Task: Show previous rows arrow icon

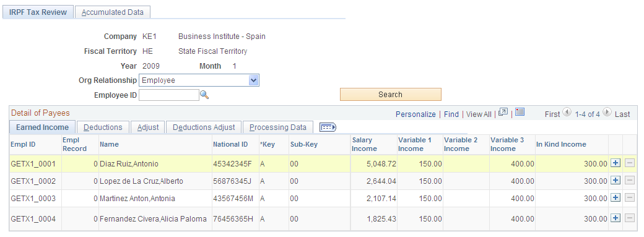Action: pos(567,112)
